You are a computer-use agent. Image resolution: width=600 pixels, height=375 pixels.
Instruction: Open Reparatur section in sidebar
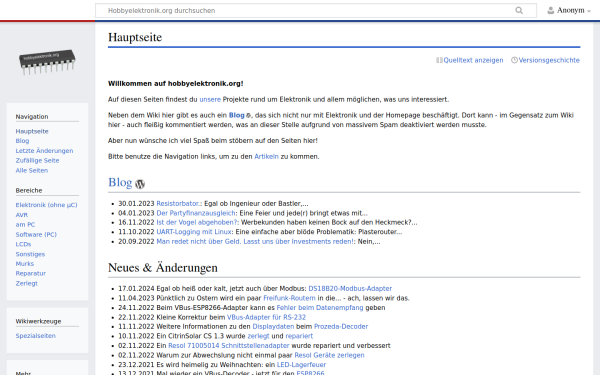(31, 273)
